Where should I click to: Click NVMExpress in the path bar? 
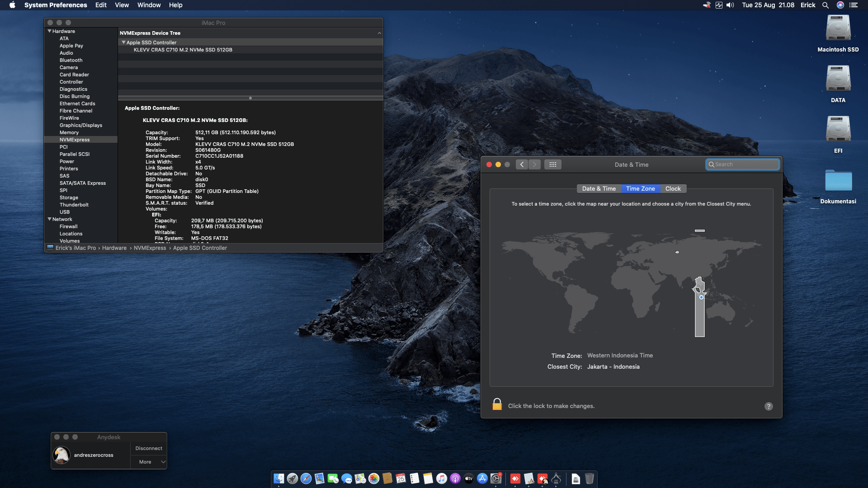click(150, 248)
